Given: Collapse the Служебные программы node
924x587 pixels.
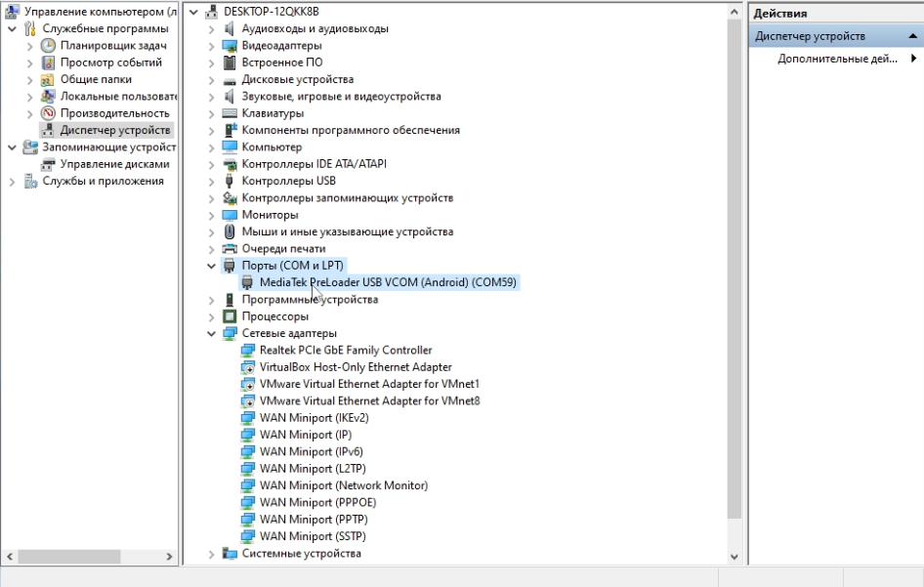Looking at the screenshot, I should [x=12, y=28].
